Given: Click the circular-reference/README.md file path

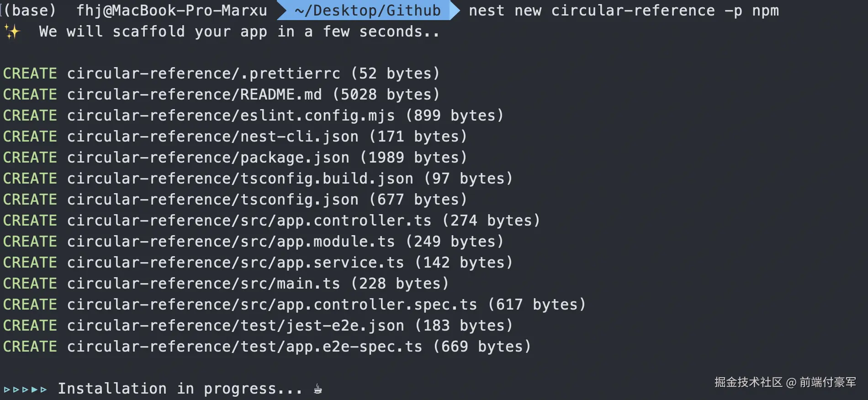Looking at the screenshot, I should point(194,95).
